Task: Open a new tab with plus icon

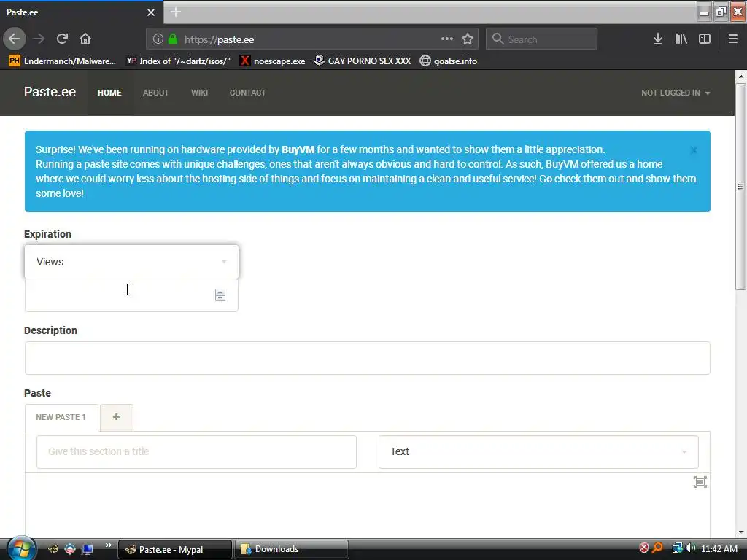Action: pyautogui.click(x=176, y=12)
